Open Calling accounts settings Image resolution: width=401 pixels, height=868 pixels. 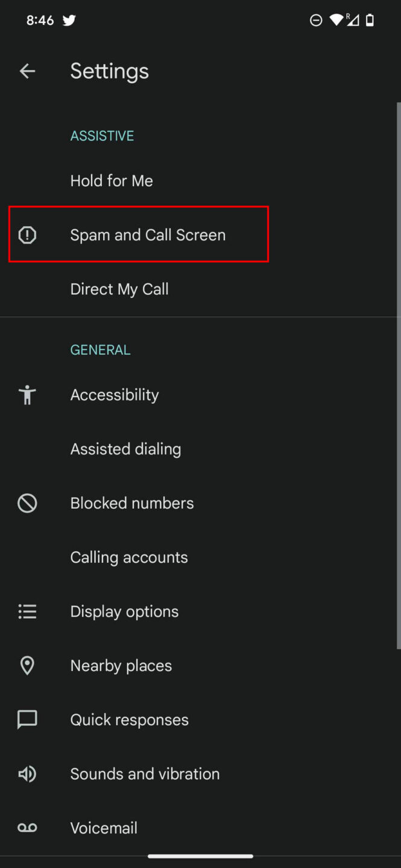129,557
